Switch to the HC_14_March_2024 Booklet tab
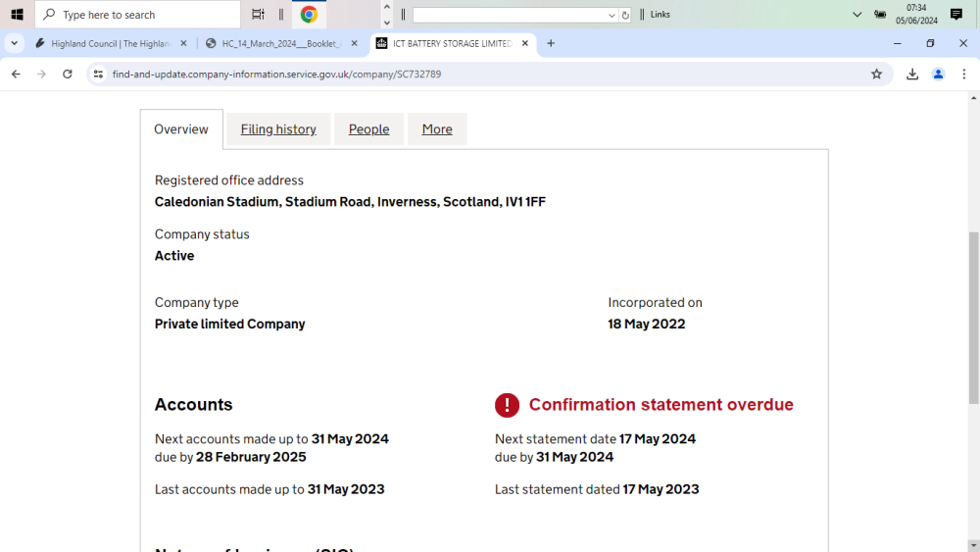980x552 pixels. click(281, 44)
